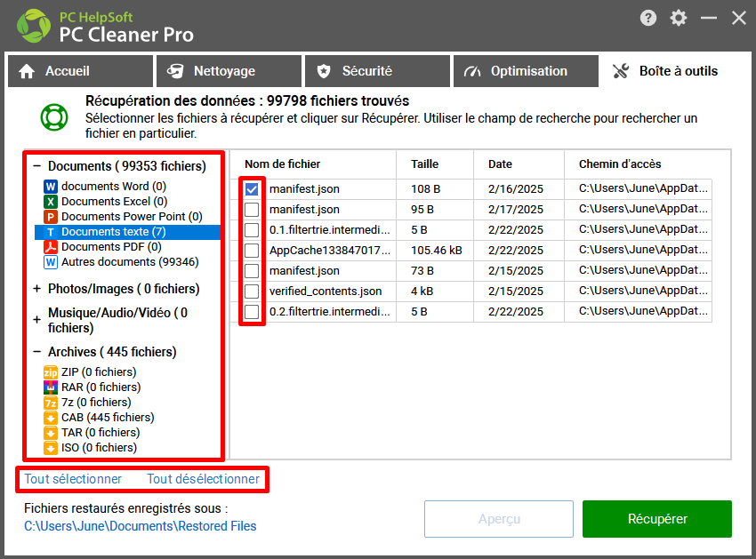Collapse the Documents category
Viewport: 756px width, 559px height.
pos(36,166)
